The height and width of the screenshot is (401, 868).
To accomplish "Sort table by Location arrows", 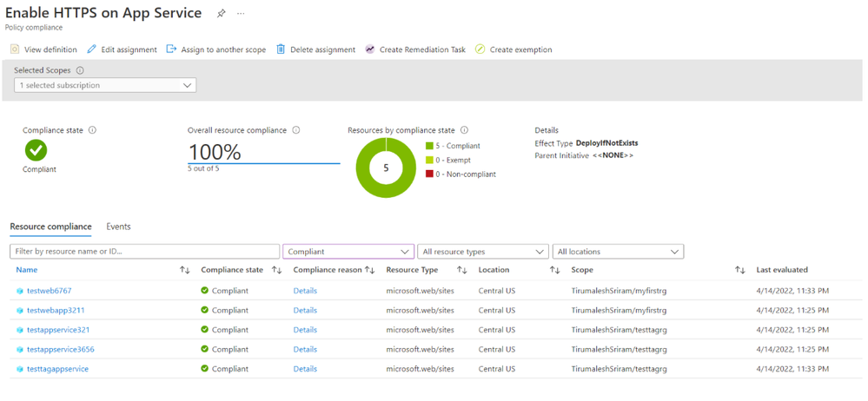I will pos(554,270).
